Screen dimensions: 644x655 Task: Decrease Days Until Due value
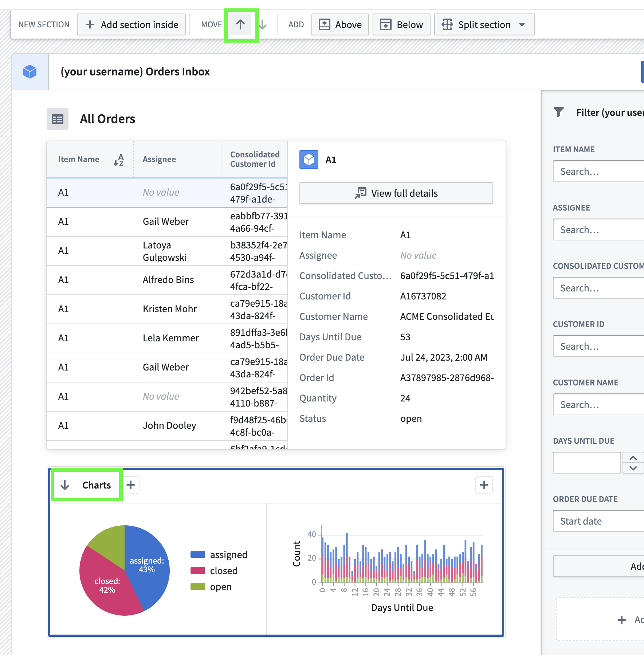click(633, 468)
